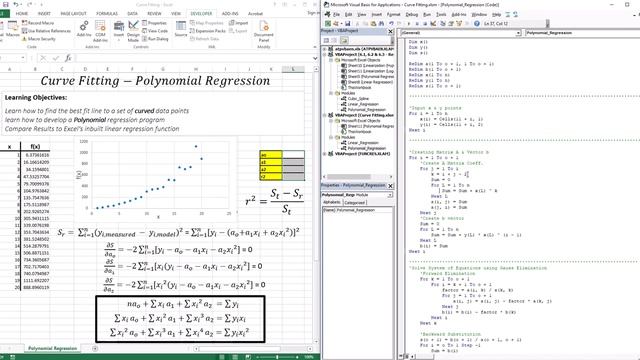Click the Find binoculars icon in VBA toolbar

(381, 24)
